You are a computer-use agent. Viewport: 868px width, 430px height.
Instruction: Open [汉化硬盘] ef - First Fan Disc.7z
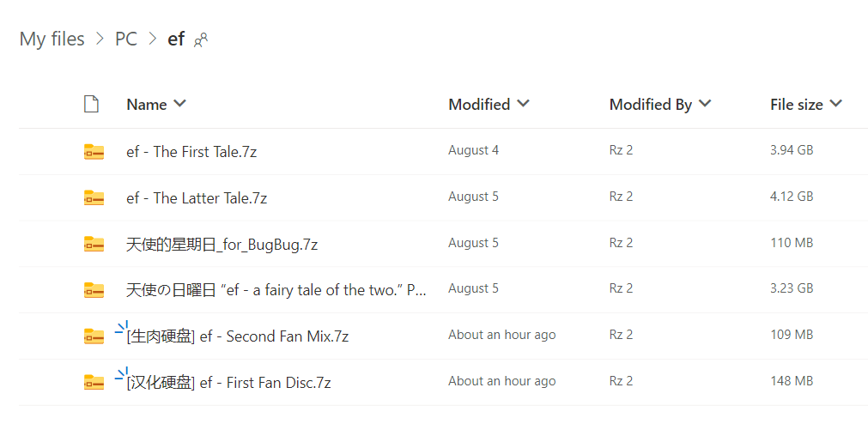pos(229,383)
